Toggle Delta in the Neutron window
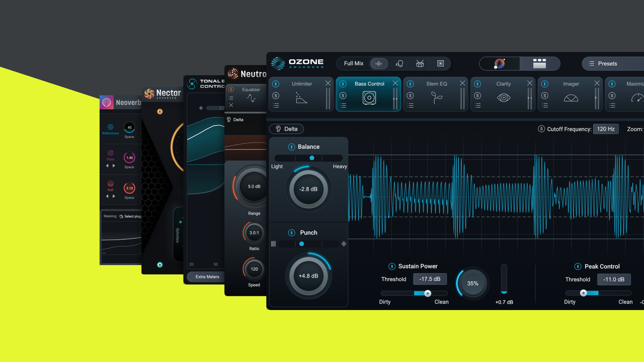Viewport: 644px width, 362px height. point(235,119)
